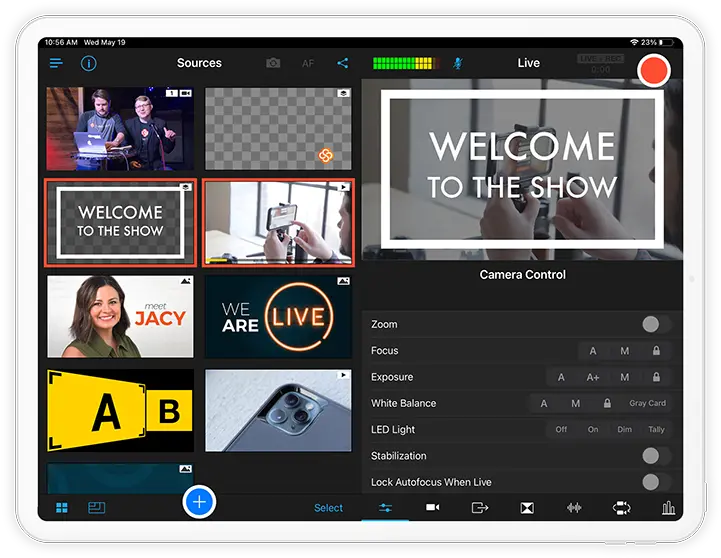The width and height of the screenshot is (721, 558).
Task: Open the statistics bar chart tab
Action: (668, 508)
